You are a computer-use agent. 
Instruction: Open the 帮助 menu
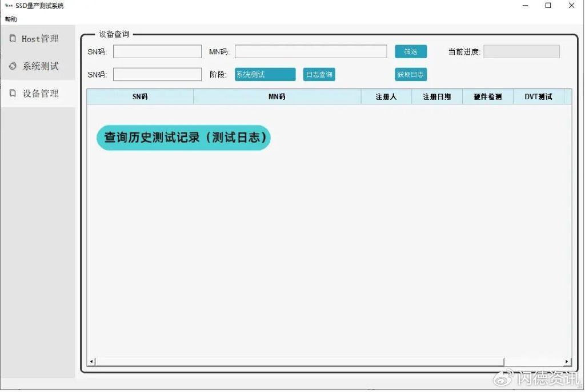tap(10, 19)
